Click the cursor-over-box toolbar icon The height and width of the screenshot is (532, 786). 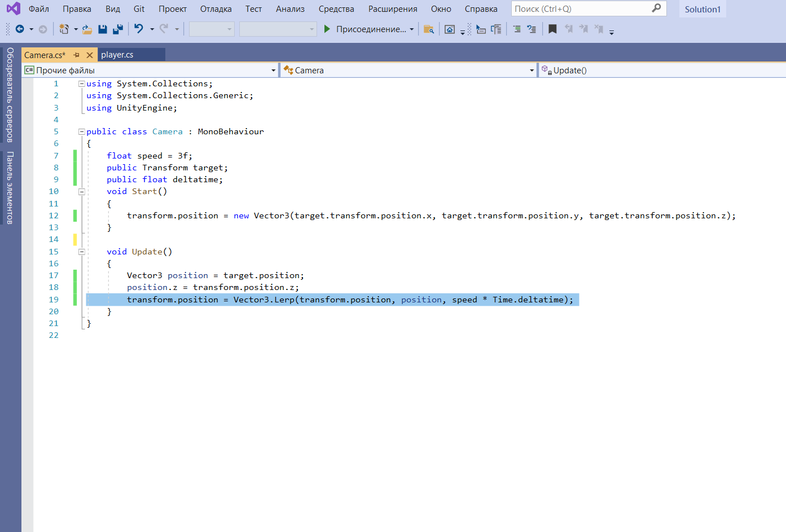pyautogui.click(x=481, y=29)
